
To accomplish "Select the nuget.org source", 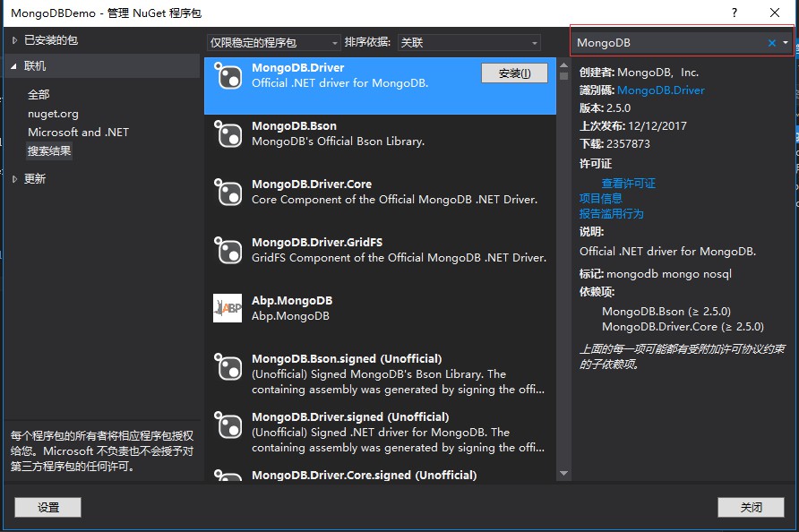I will (x=53, y=114).
